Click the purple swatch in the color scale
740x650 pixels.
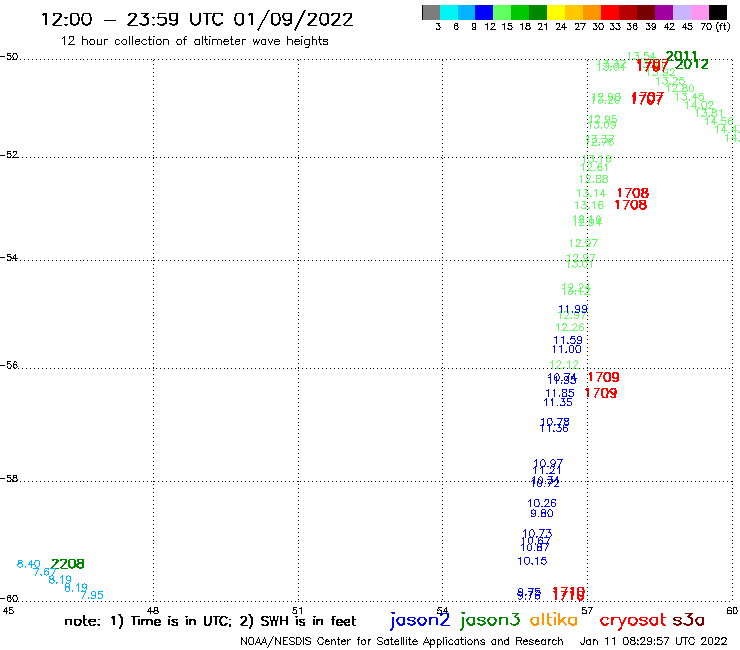[664, 12]
